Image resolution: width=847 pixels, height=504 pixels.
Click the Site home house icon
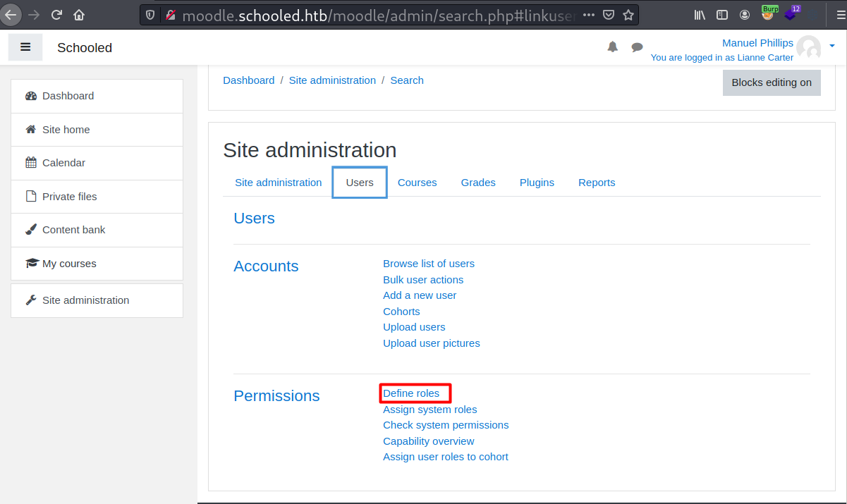(30, 130)
